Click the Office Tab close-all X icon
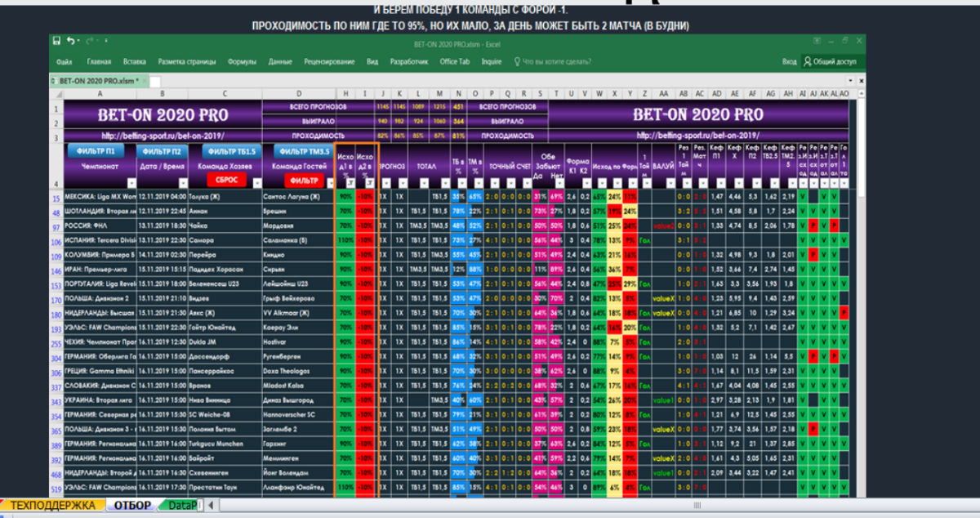980x518 pixels. tap(860, 81)
